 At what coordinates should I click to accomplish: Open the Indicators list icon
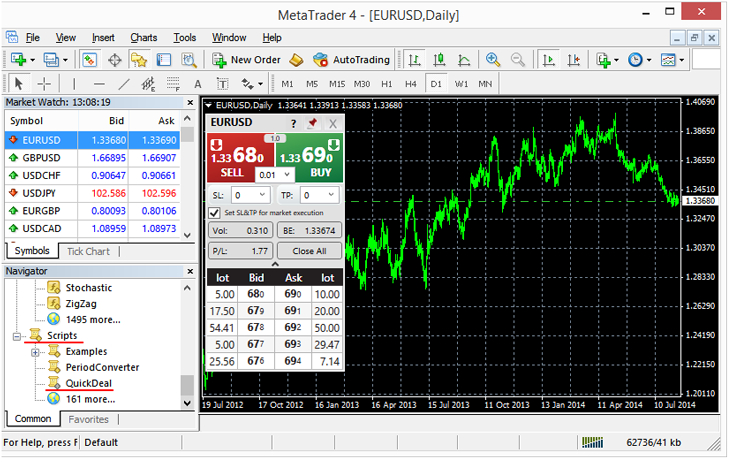pos(604,60)
